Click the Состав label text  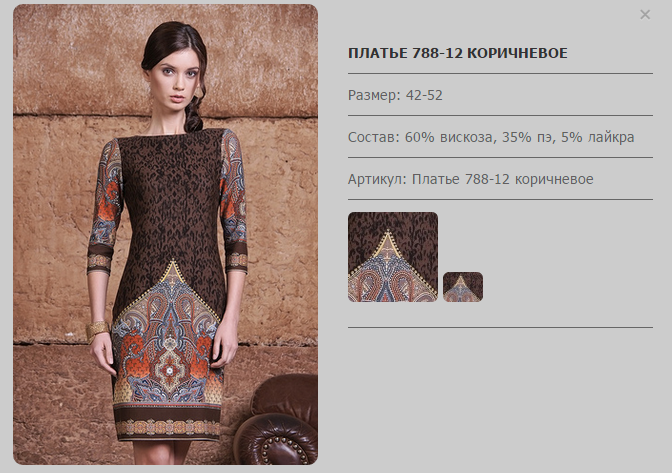pyautogui.click(x=374, y=137)
